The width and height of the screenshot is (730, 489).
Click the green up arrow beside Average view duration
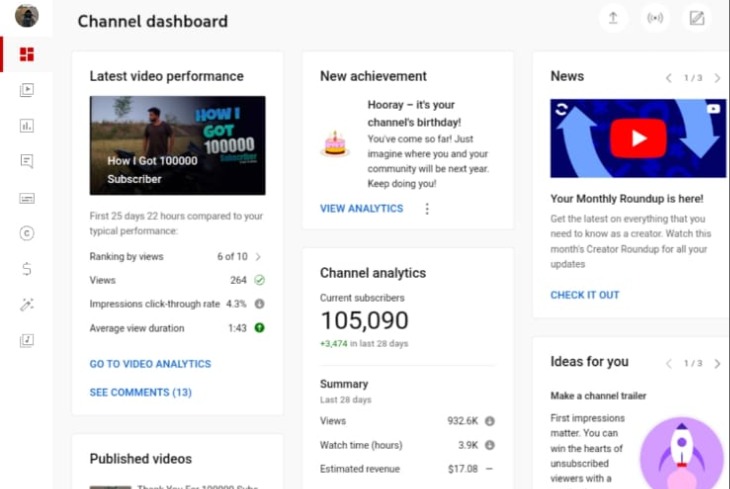tap(259, 328)
